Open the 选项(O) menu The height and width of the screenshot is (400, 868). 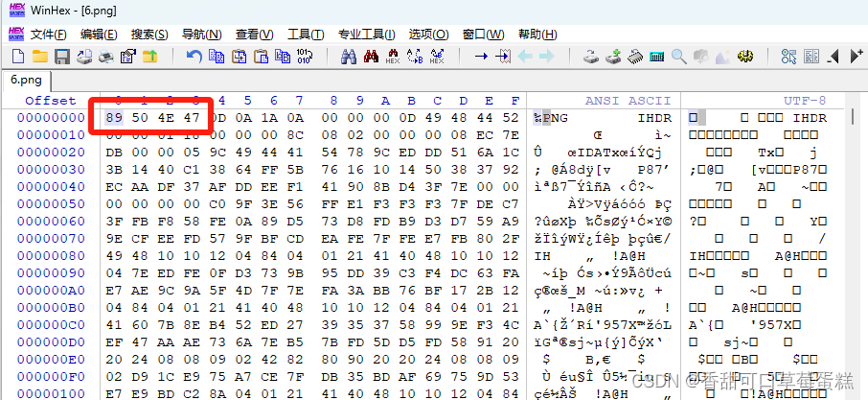(428, 35)
